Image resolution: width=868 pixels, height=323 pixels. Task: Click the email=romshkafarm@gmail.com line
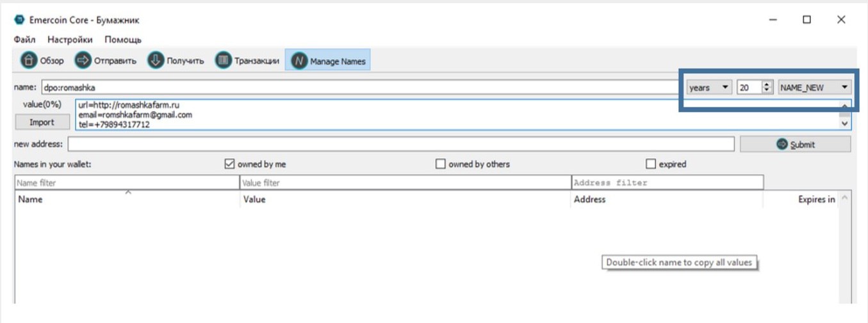(x=135, y=114)
